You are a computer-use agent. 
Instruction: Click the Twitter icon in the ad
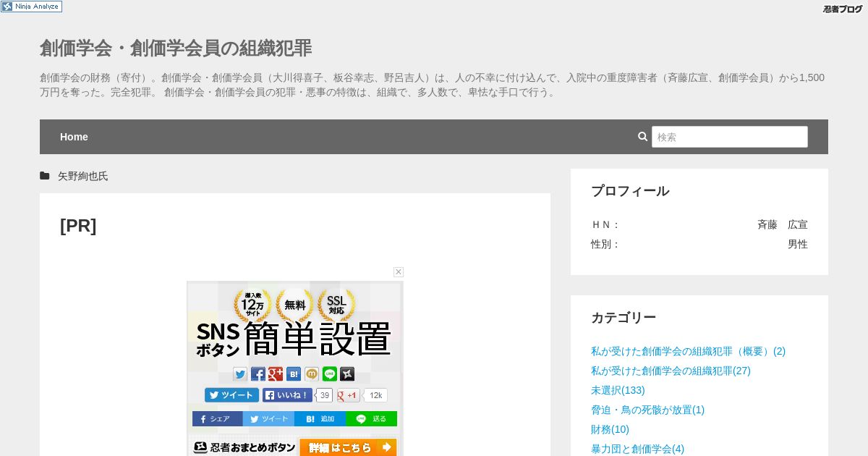(240, 374)
